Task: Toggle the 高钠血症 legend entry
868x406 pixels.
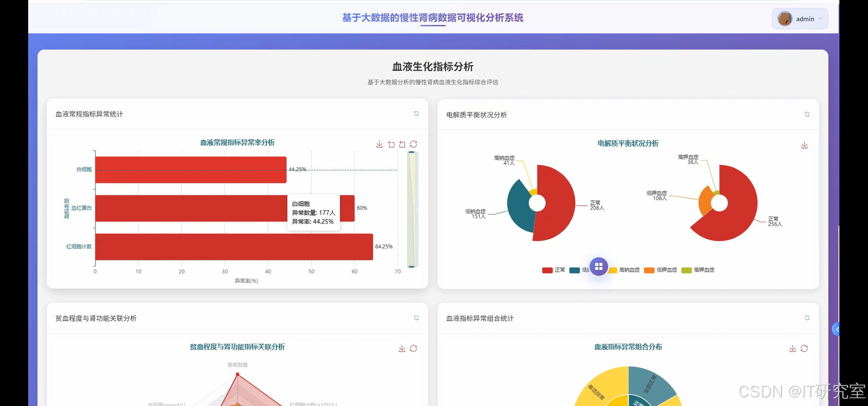Action: (x=624, y=270)
